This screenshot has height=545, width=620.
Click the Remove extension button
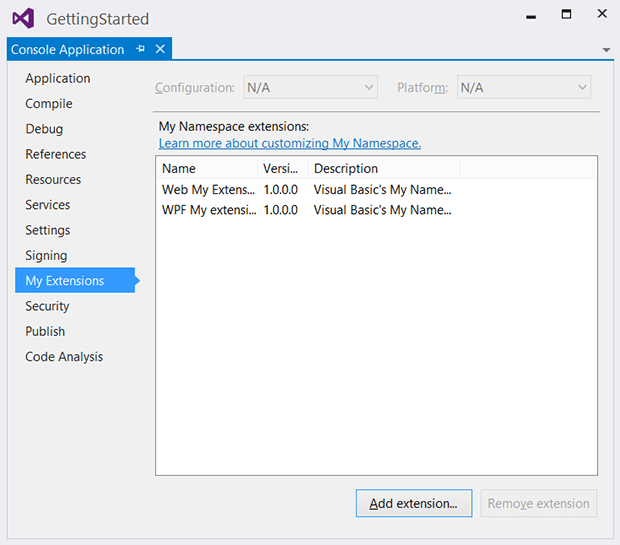click(x=539, y=503)
